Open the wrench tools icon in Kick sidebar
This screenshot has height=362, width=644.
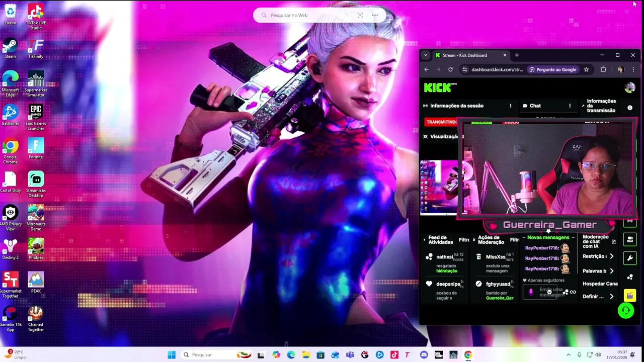pyautogui.click(x=630, y=258)
